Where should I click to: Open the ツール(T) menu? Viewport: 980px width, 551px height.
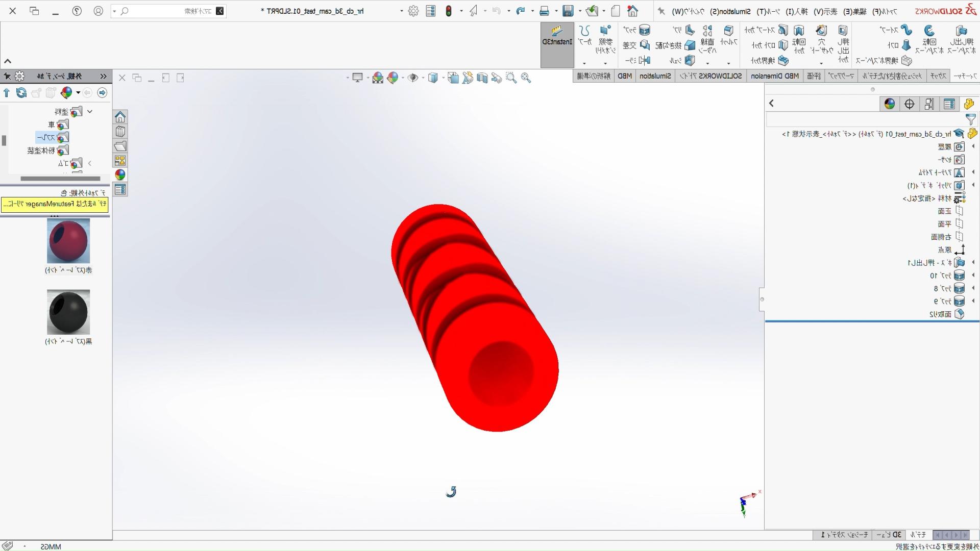coord(768,11)
